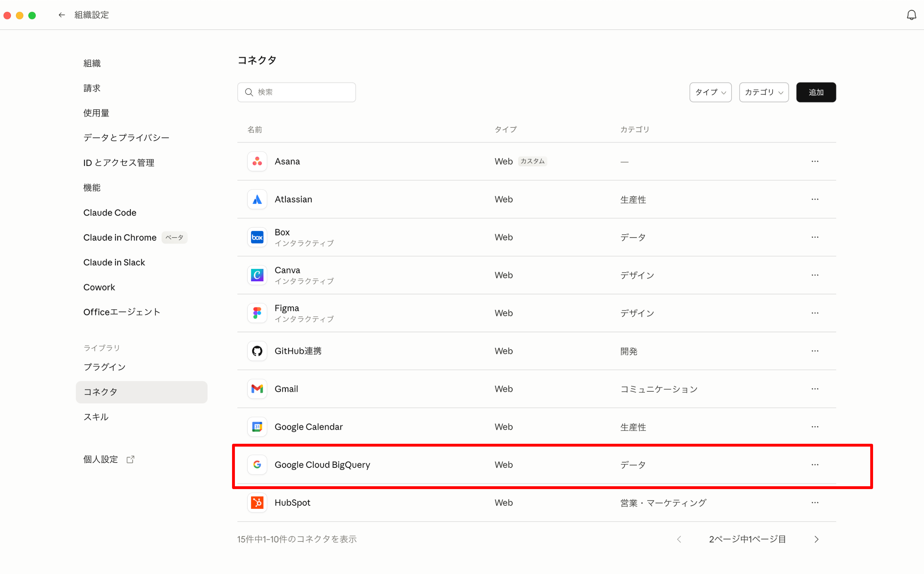Click the Figma connector icon
924x574 pixels.
pyautogui.click(x=257, y=313)
